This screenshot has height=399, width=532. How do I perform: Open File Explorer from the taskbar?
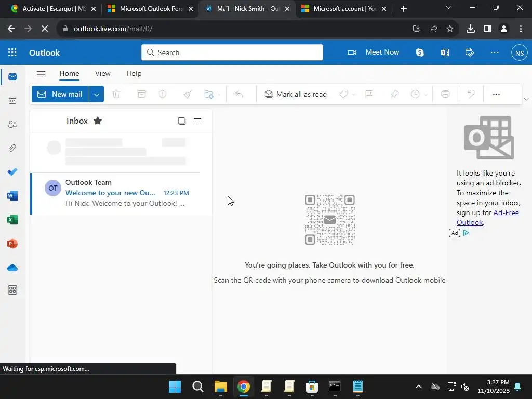(x=220, y=387)
